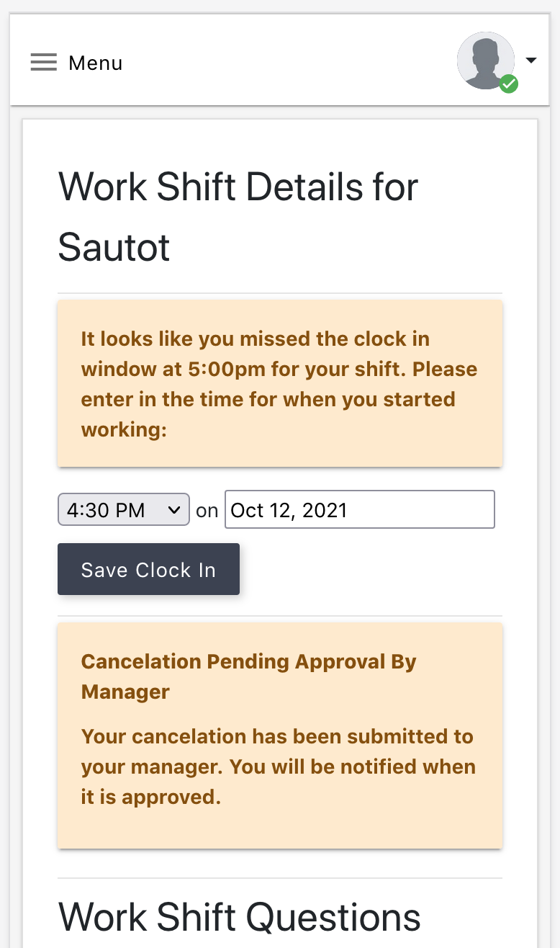560x948 pixels.
Task: Click "it is approved." text in notice
Action: coord(150,797)
